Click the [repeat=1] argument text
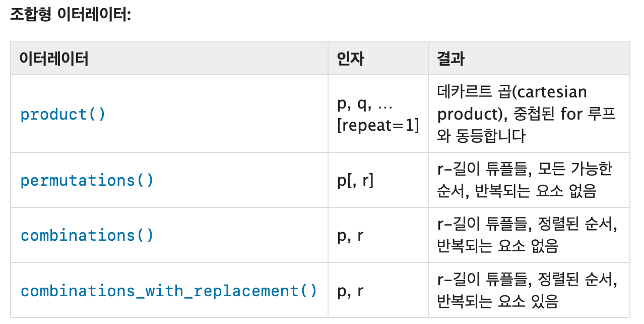 point(378,126)
